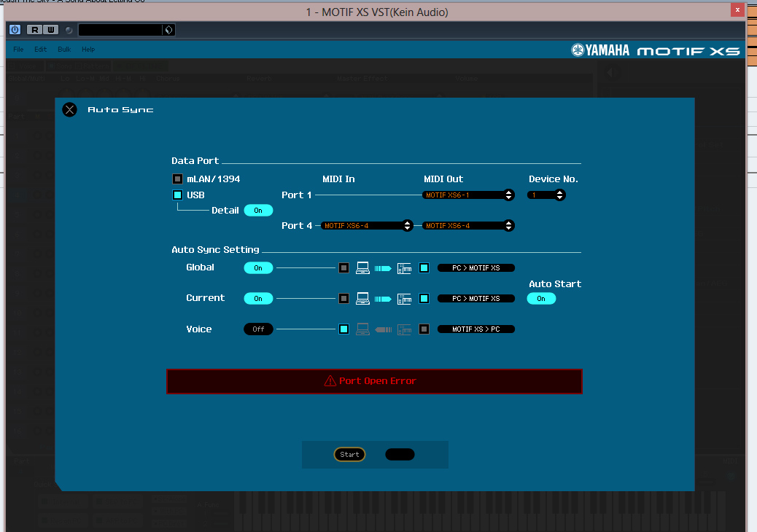Screen dimensions: 757x532
Task: Click the transfer arrow in Global row
Action: (383, 268)
